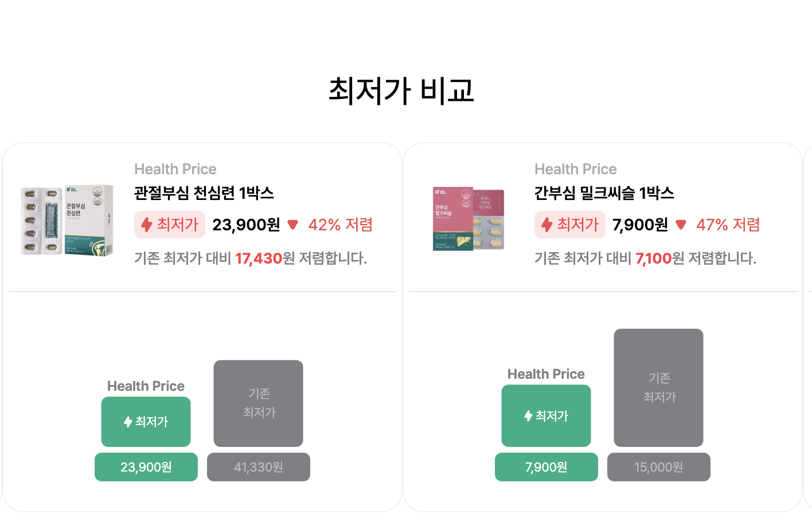This screenshot has width=812, height=526.
Task: Click the red down-arrow beside 47% 저렴
Action: pyautogui.click(x=681, y=225)
